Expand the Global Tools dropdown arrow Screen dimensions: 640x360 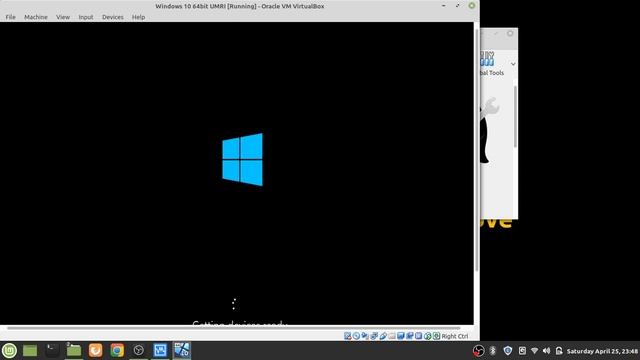pos(513,64)
